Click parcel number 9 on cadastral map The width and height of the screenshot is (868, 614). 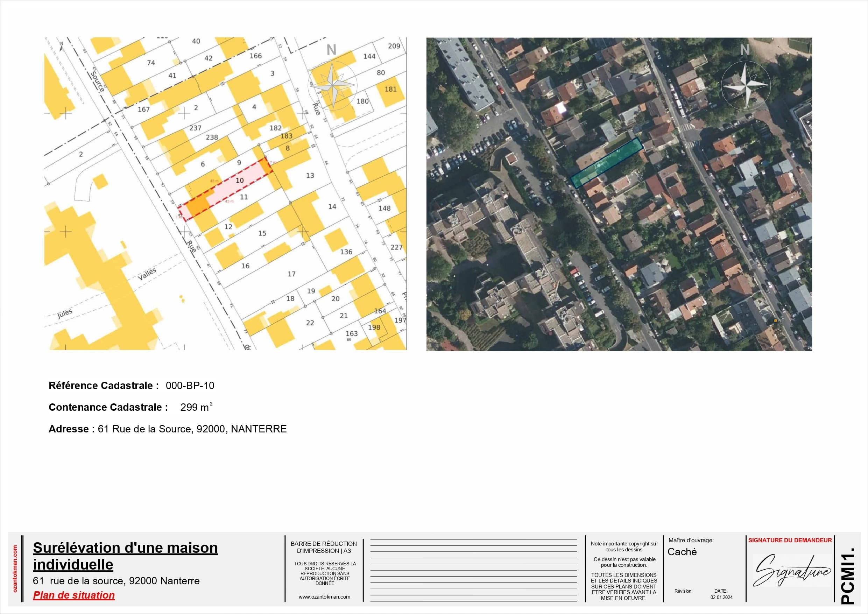pyautogui.click(x=239, y=163)
